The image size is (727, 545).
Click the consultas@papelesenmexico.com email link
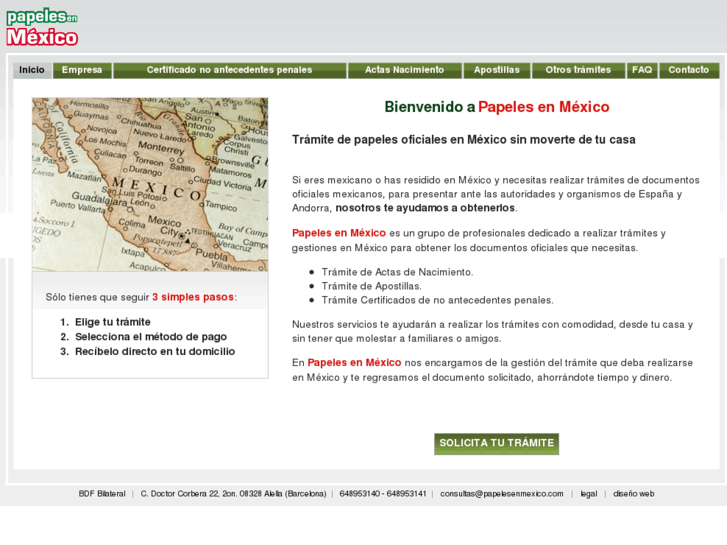click(502, 493)
